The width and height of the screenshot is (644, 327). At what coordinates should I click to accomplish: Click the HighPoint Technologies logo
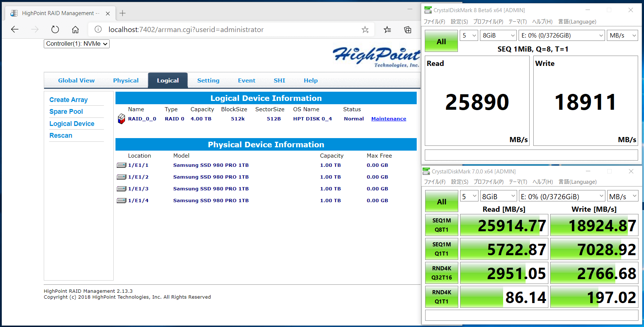376,57
